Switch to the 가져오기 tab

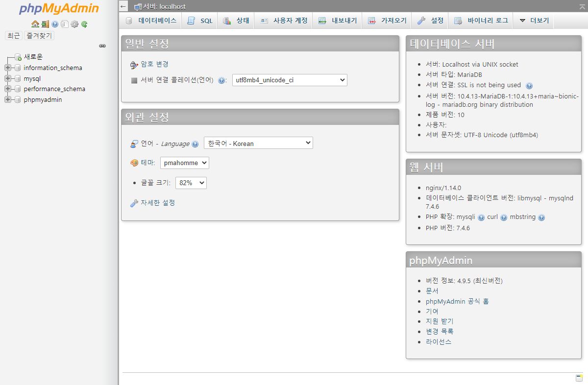point(387,21)
